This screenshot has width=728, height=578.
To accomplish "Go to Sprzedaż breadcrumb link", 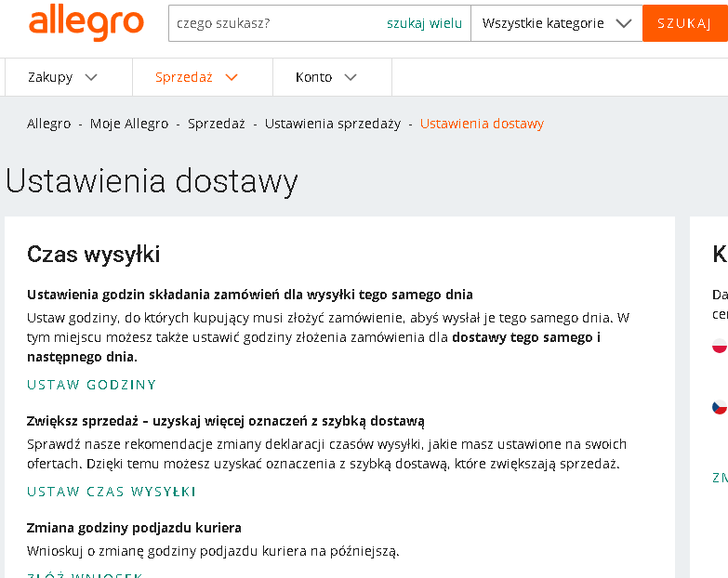I will coord(217,124).
